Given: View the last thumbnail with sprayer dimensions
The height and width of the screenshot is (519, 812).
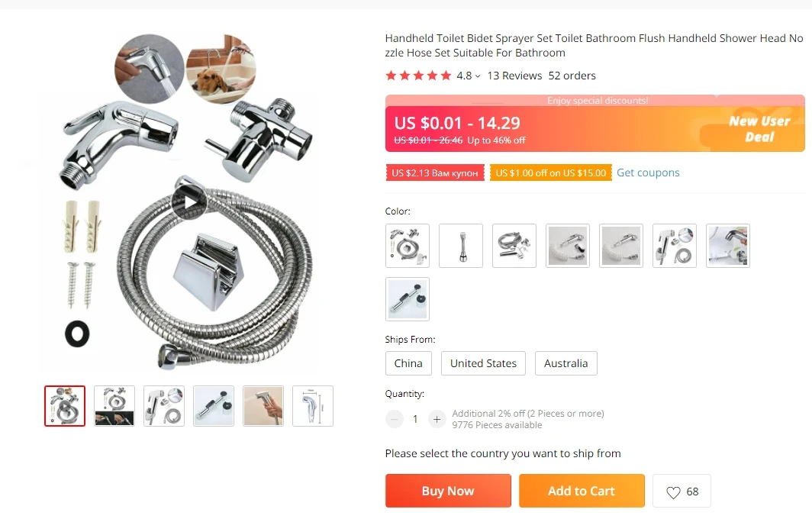Looking at the screenshot, I should tap(313, 406).
